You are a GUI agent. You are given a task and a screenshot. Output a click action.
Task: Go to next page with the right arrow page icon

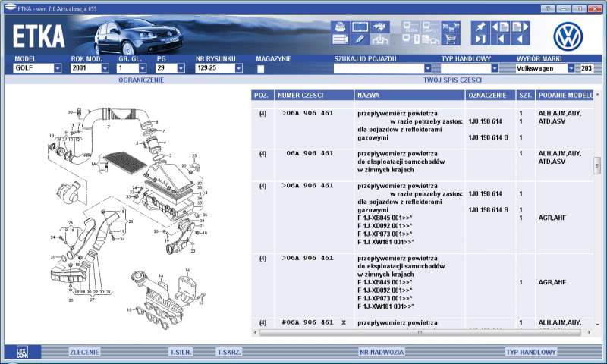(x=520, y=27)
